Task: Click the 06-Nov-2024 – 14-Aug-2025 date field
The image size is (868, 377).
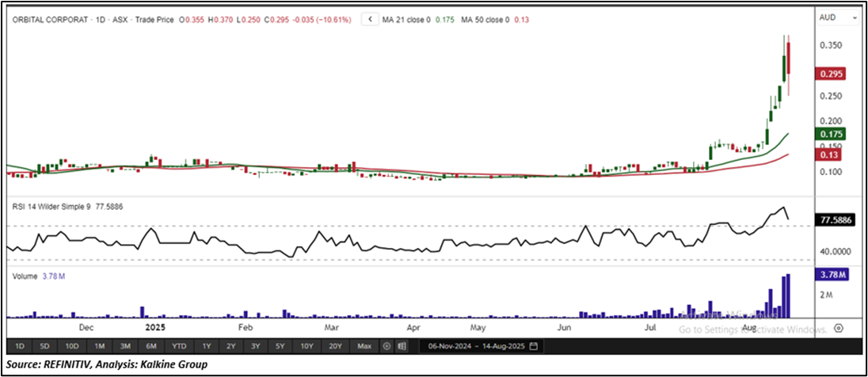Action: tap(481, 347)
